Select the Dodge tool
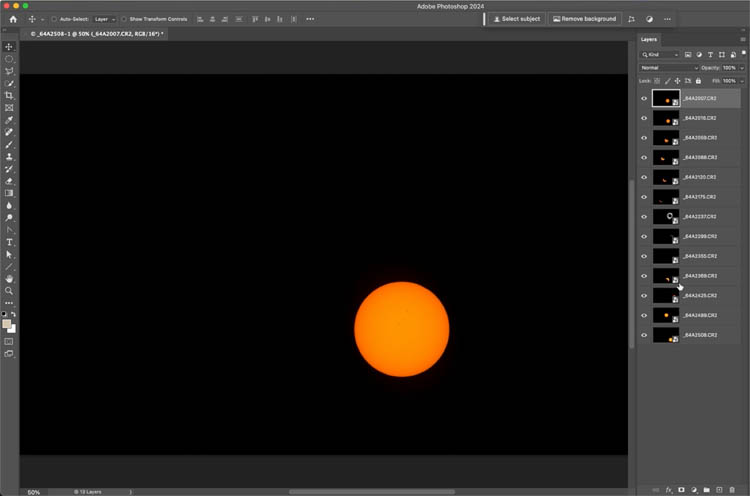 point(9,218)
